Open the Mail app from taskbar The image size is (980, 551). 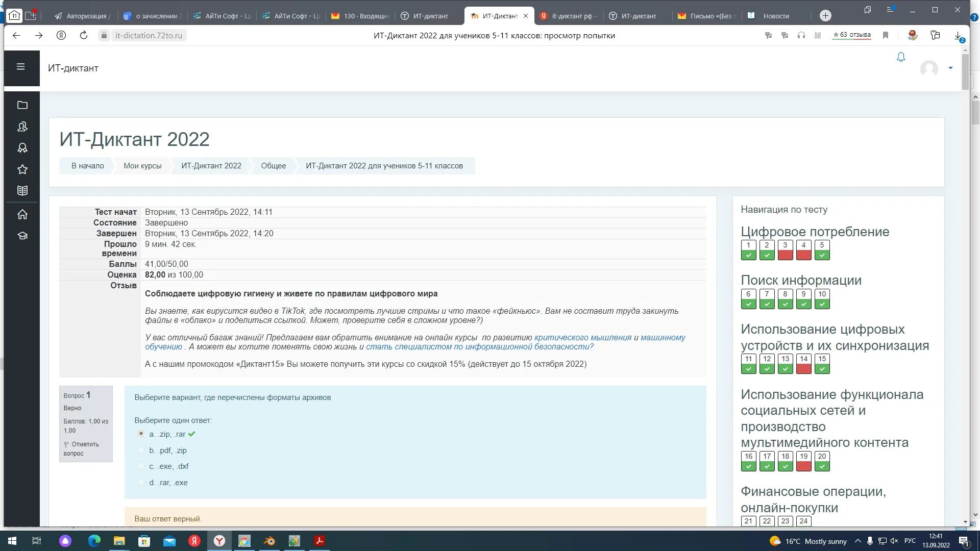(x=169, y=541)
